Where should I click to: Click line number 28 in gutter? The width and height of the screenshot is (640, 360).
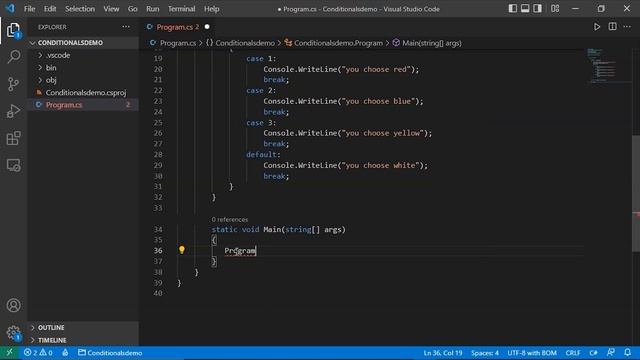pos(158,155)
